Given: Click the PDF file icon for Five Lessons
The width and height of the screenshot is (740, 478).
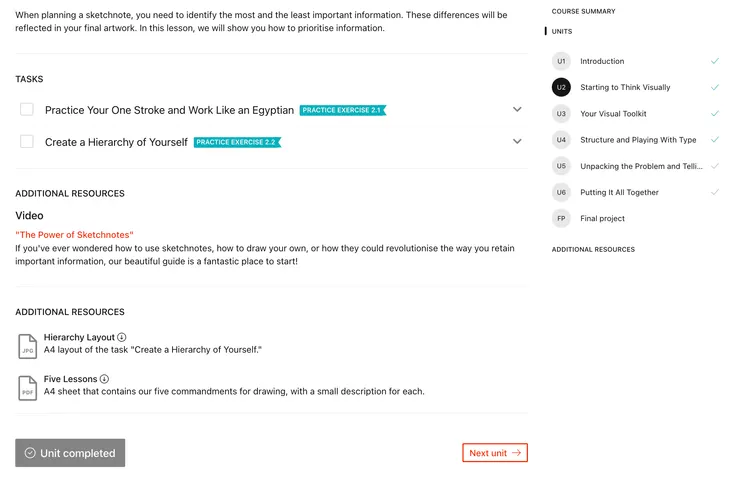Looking at the screenshot, I should pyautogui.click(x=27, y=387).
